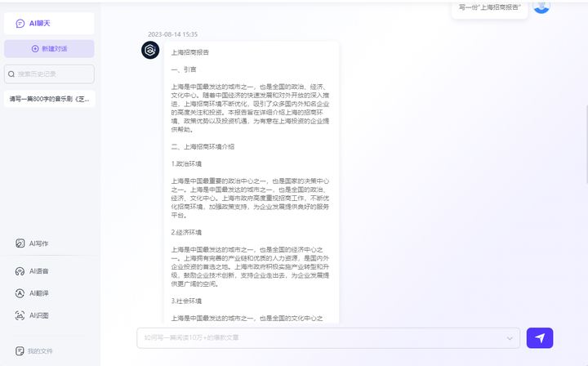
Task: Click the 新建对话 new conversation button
Action: pyautogui.click(x=48, y=49)
